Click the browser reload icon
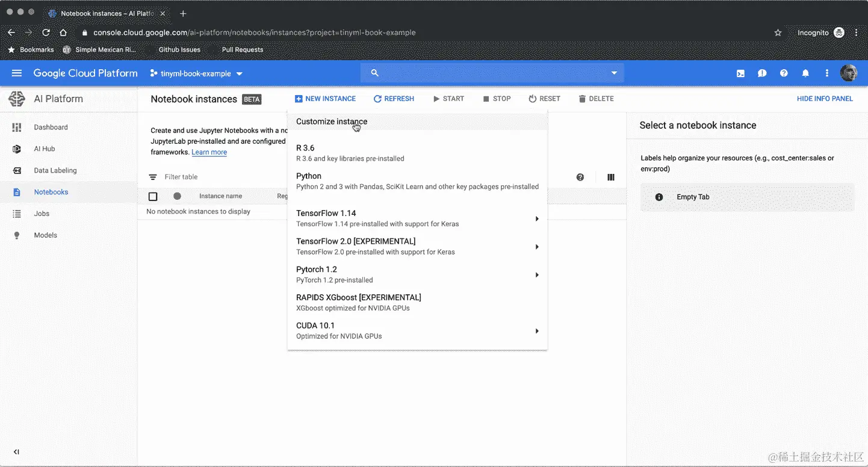This screenshot has width=868, height=467. pos(46,32)
